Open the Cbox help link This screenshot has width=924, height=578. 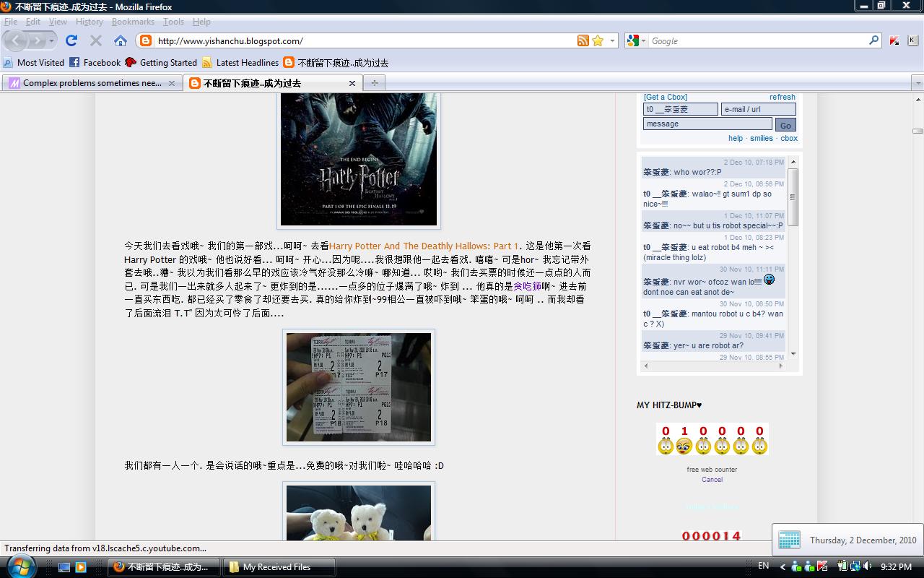point(736,138)
